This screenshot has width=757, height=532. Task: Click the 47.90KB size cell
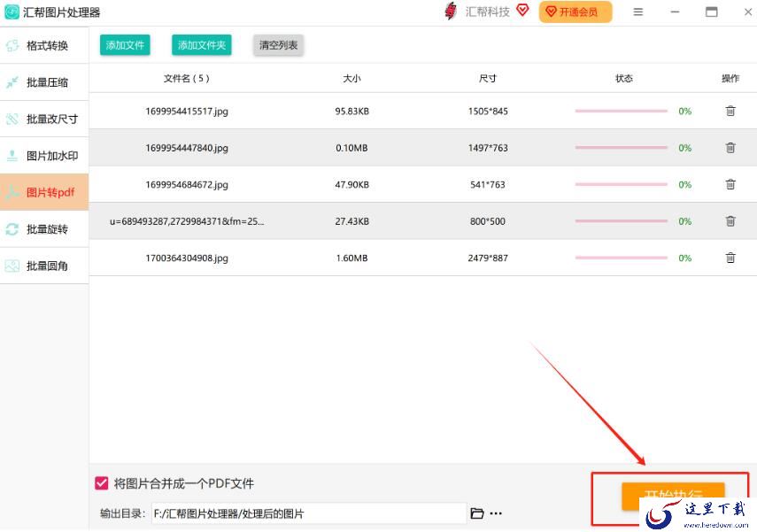(x=352, y=185)
